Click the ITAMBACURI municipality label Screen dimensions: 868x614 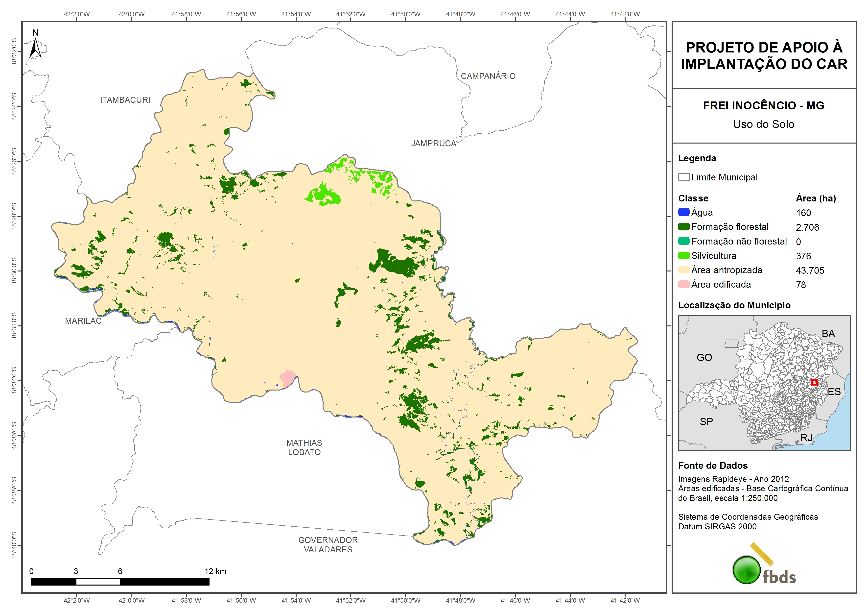[x=125, y=100]
